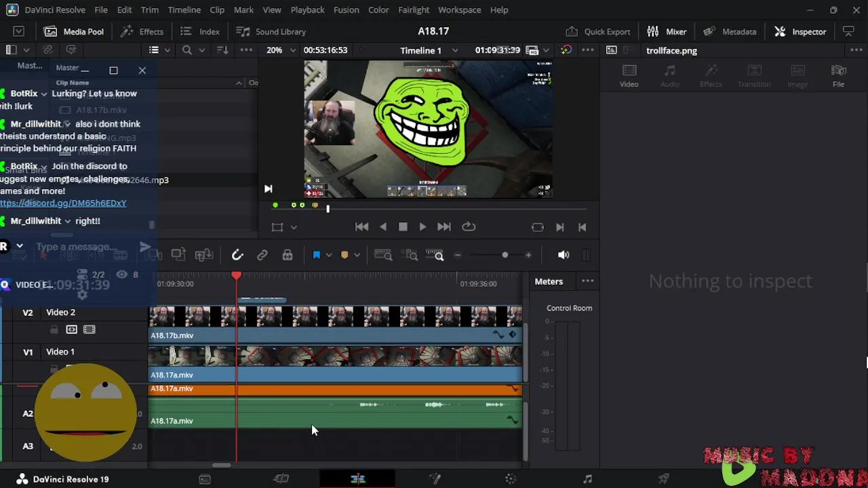Open the bin list panel dropdown
This screenshot has height=488, width=868.
click(x=26, y=50)
